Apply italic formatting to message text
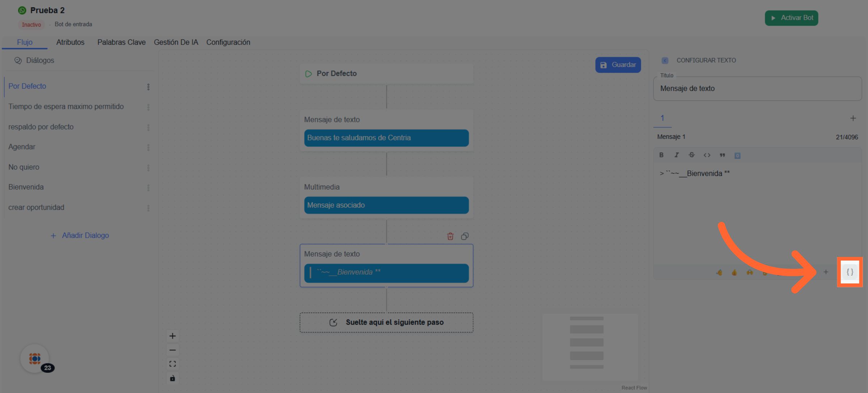The image size is (868, 393). pos(676,155)
